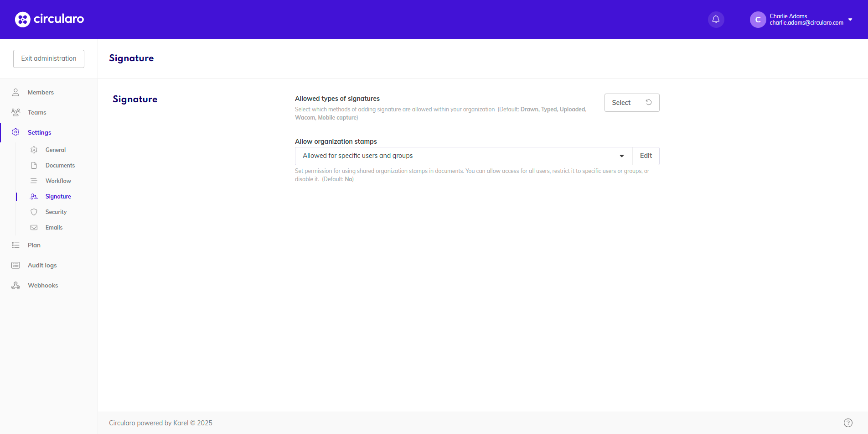Click the Signature page header title
Viewport: 868px width, 434px height.
(131, 58)
